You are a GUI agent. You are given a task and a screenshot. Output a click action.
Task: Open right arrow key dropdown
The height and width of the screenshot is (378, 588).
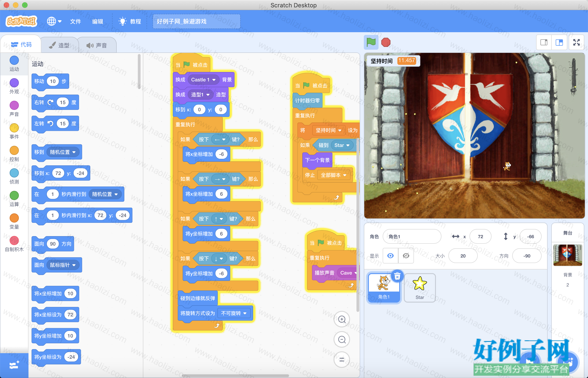pyautogui.click(x=220, y=179)
